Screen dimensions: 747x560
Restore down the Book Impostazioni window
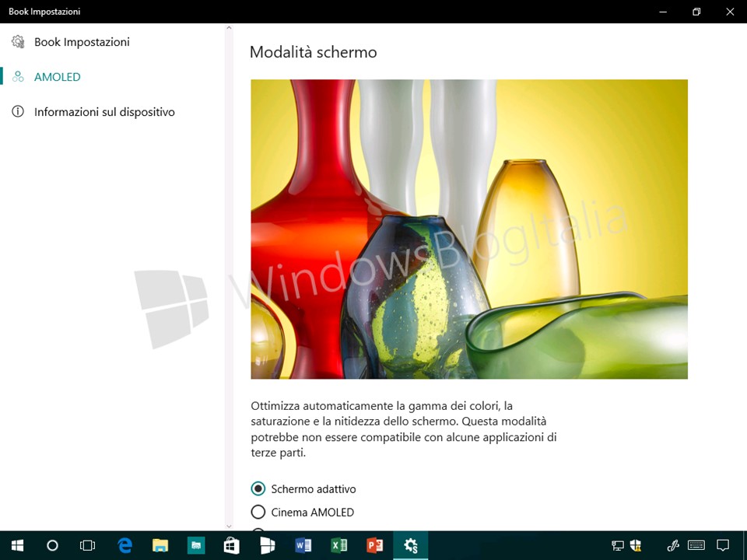point(696,12)
